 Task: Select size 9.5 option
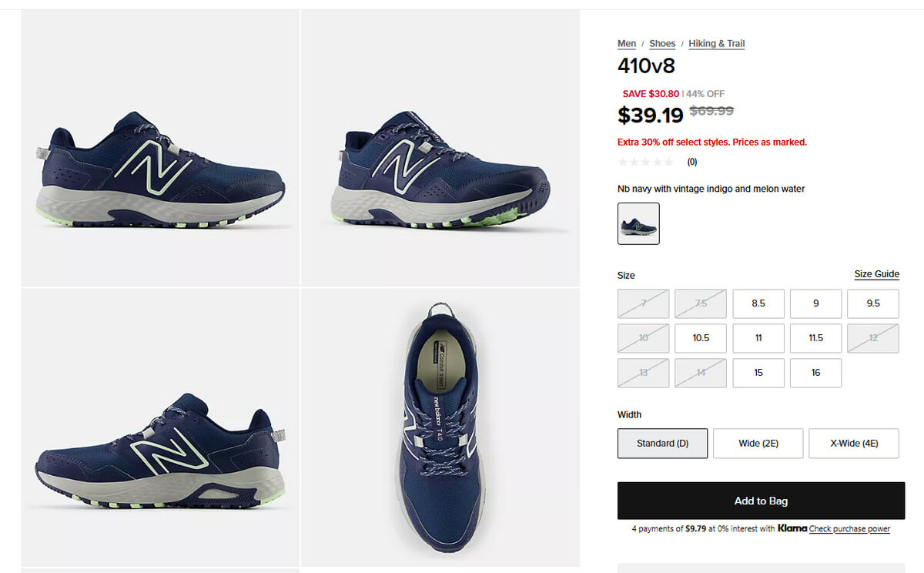coord(873,303)
